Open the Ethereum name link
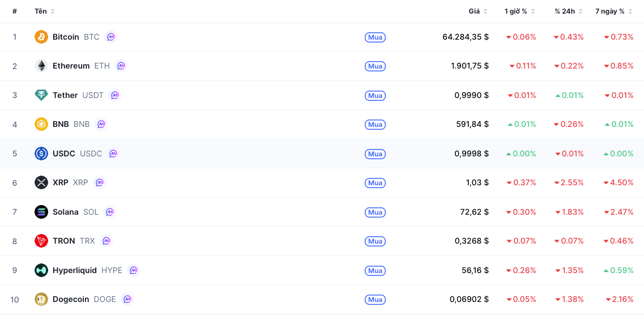Image resolution: width=644 pixels, height=315 pixels. pyautogui.click(x=71, y=66)
